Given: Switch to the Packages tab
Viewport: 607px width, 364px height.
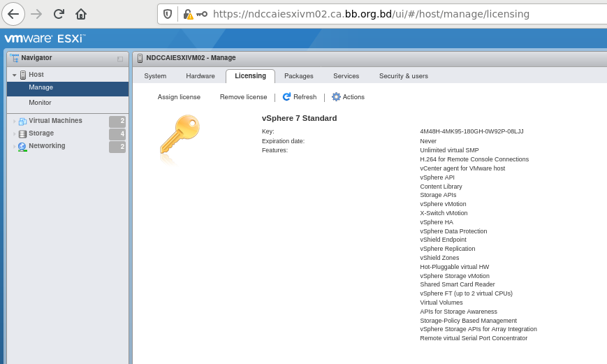Looking at the screenshot, I should [298, 76].
